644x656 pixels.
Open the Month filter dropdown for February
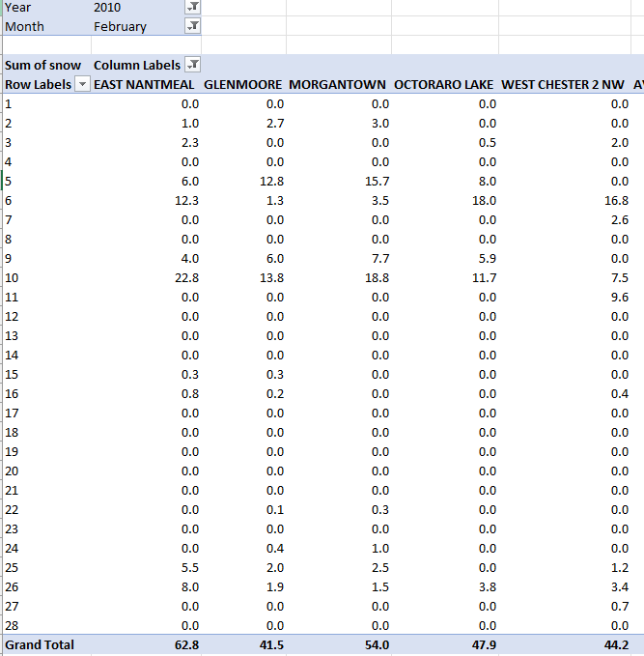click(x=192, y=26)
